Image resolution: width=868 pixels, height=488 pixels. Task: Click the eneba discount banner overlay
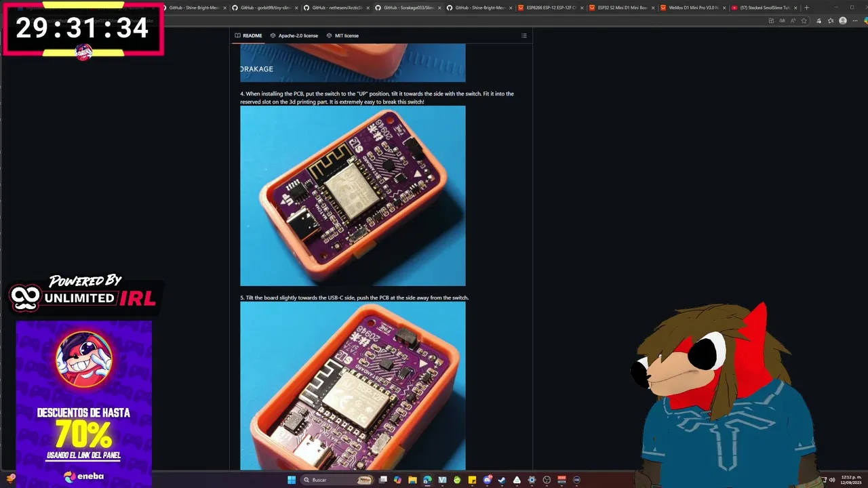tap(84, 403)
